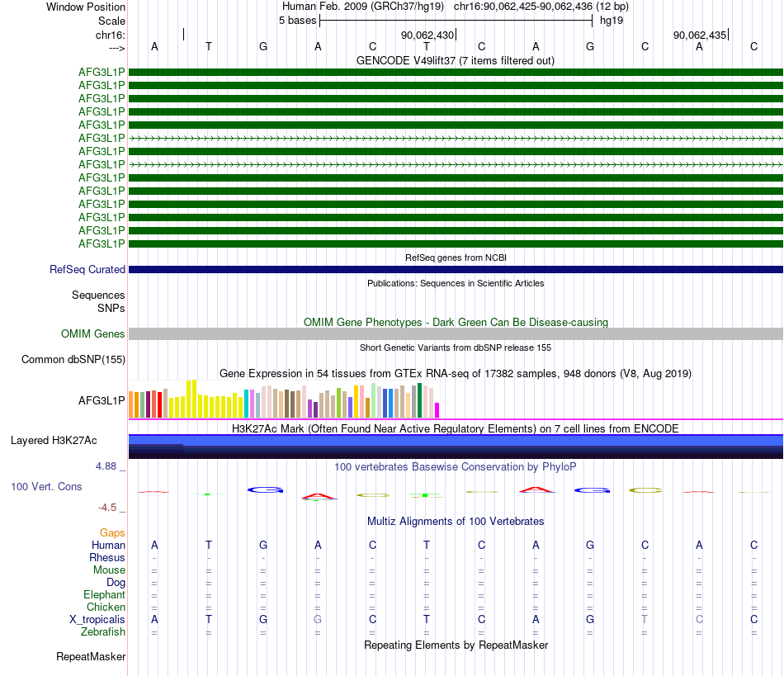Select the gray OMIM Genes bar
The width and height of the screenshot is (784, 676).
point(456,334)
